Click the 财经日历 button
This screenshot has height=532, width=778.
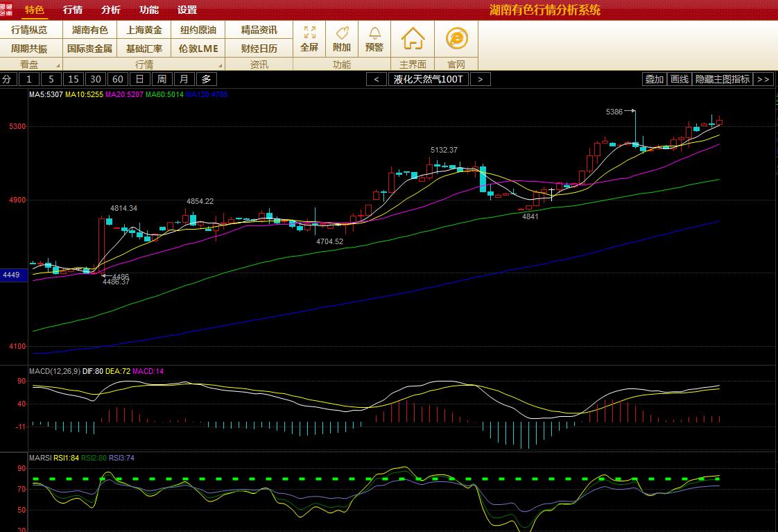(x=259, y=49)
